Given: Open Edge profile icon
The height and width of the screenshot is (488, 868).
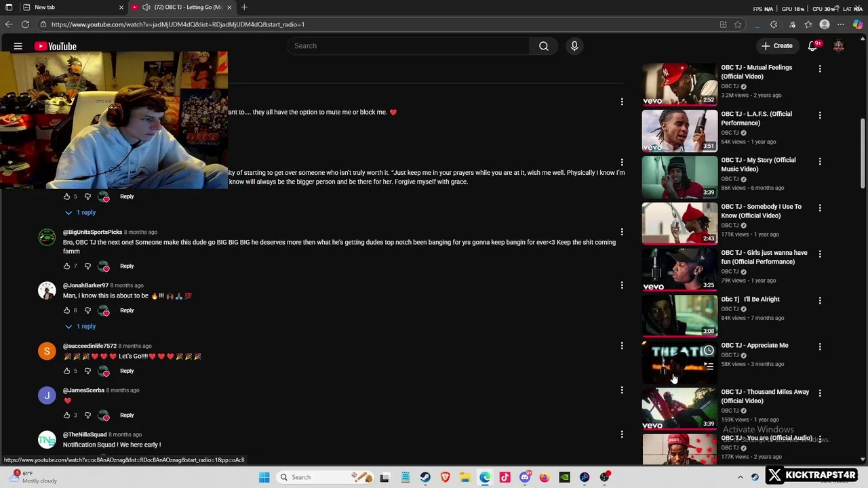Looking at the screenshot, I should (825, 24).
